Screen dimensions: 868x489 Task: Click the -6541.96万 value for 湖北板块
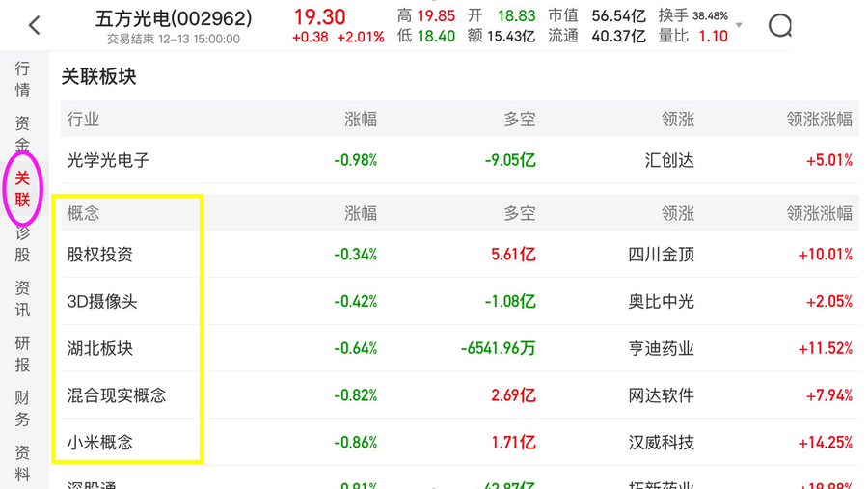pos(499,349)
